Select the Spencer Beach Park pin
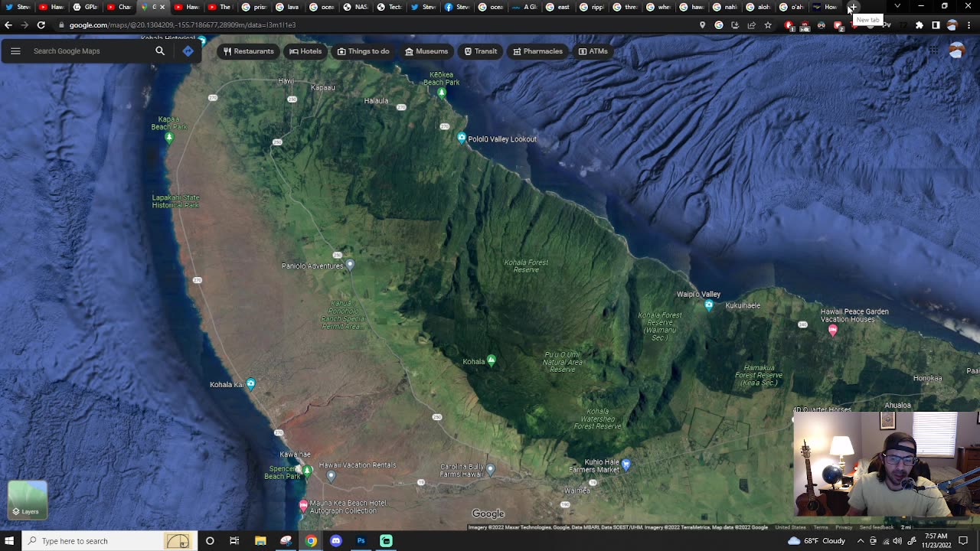 (x=307, y=470)
